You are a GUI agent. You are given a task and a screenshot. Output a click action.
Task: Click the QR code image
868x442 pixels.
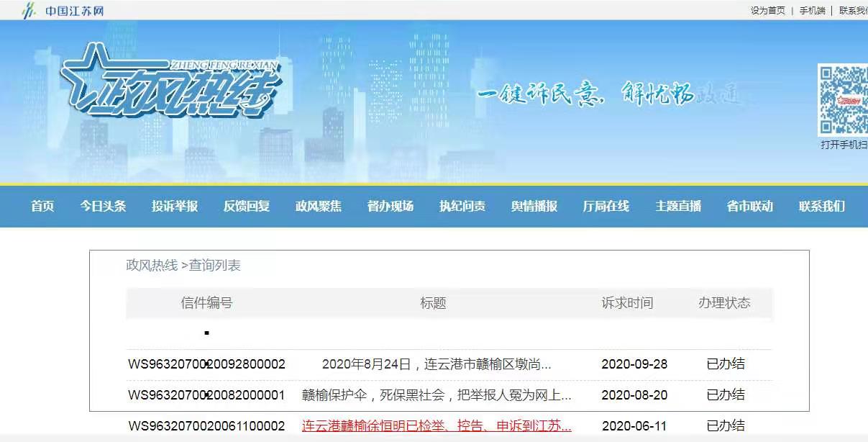(844, 99)
